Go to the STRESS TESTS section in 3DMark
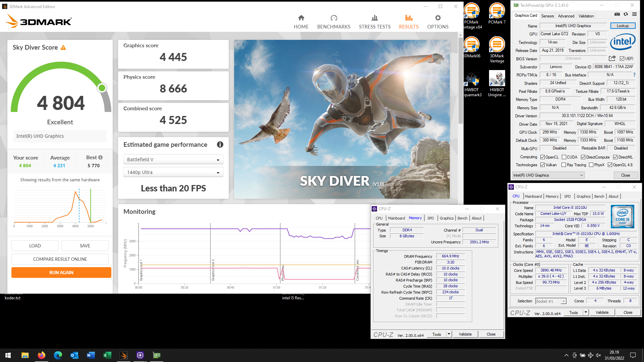 coord(375,22)
